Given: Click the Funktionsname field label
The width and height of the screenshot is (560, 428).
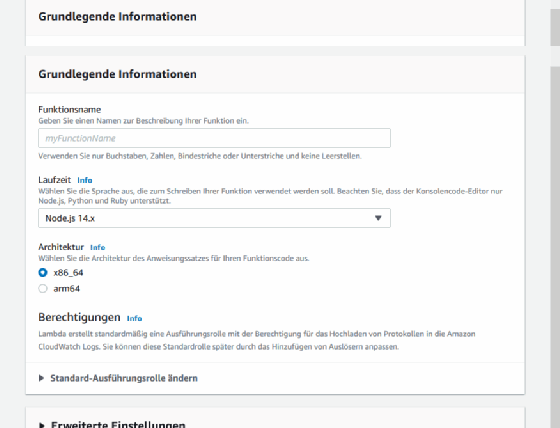Looking at the screenshot, I should tap(70, 109).
